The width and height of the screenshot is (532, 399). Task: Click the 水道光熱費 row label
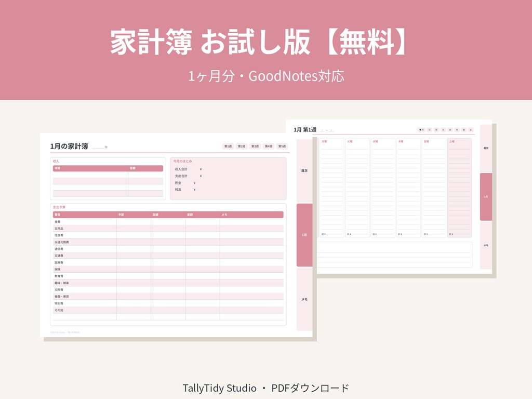tap(62, 242)
